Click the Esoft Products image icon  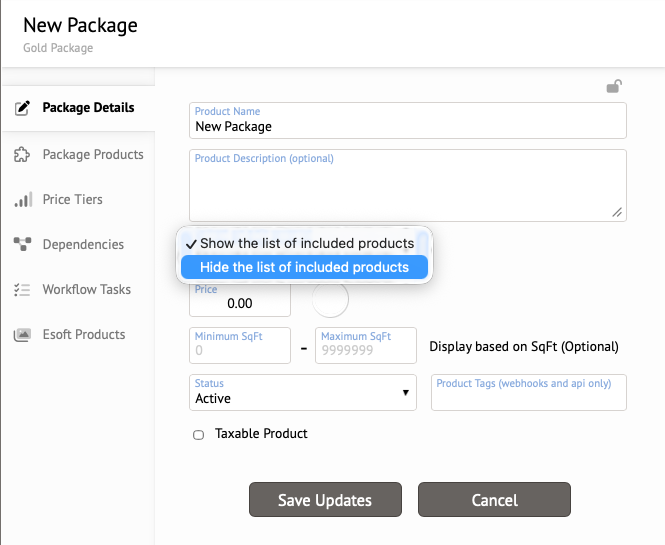point(22,335)
